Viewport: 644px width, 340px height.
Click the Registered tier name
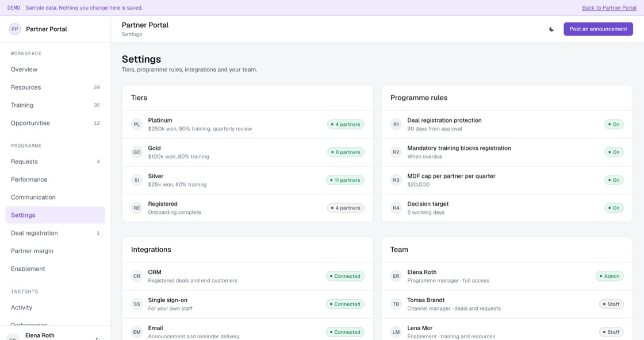[163, 204]
